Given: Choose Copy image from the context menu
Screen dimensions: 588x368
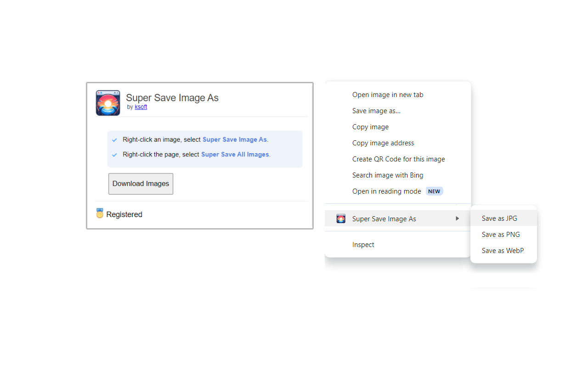Looking at the screenshot, I should 370,127.
